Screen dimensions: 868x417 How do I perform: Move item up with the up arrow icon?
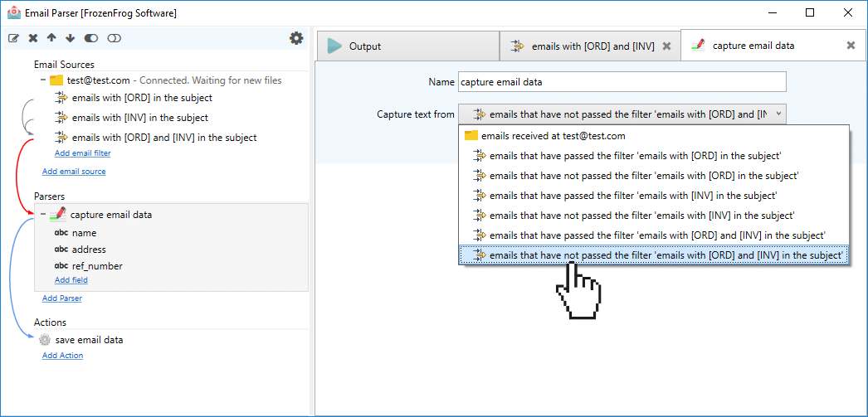pyautogui.click(x=51, y=38)
